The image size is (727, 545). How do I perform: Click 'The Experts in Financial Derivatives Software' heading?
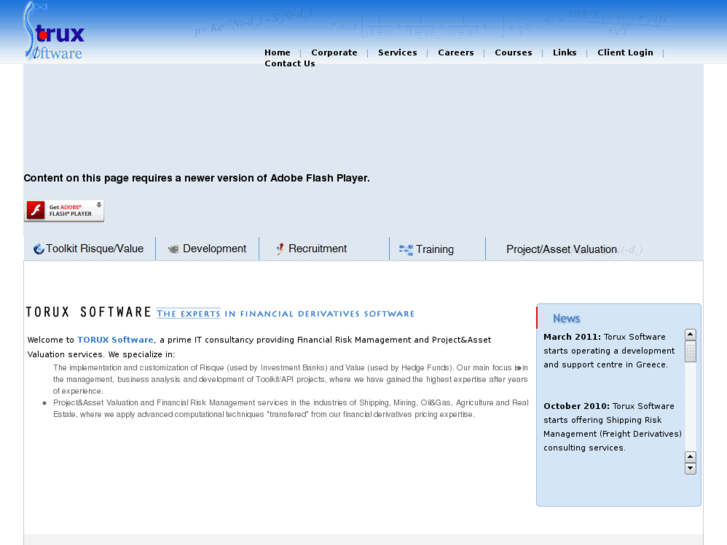285,314
